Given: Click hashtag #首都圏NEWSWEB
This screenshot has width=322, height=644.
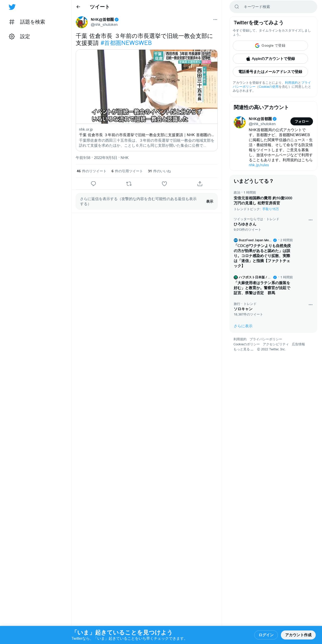Looking at the screenshot, I should click(x=126, y=43).
